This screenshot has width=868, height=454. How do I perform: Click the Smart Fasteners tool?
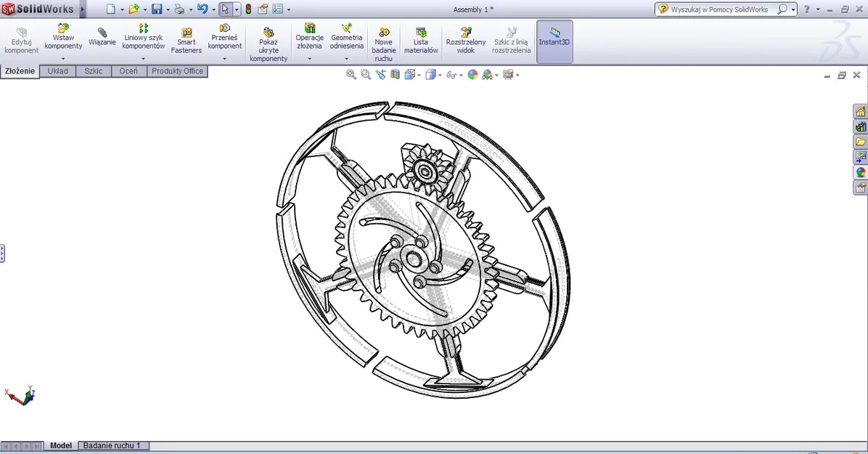187,41
